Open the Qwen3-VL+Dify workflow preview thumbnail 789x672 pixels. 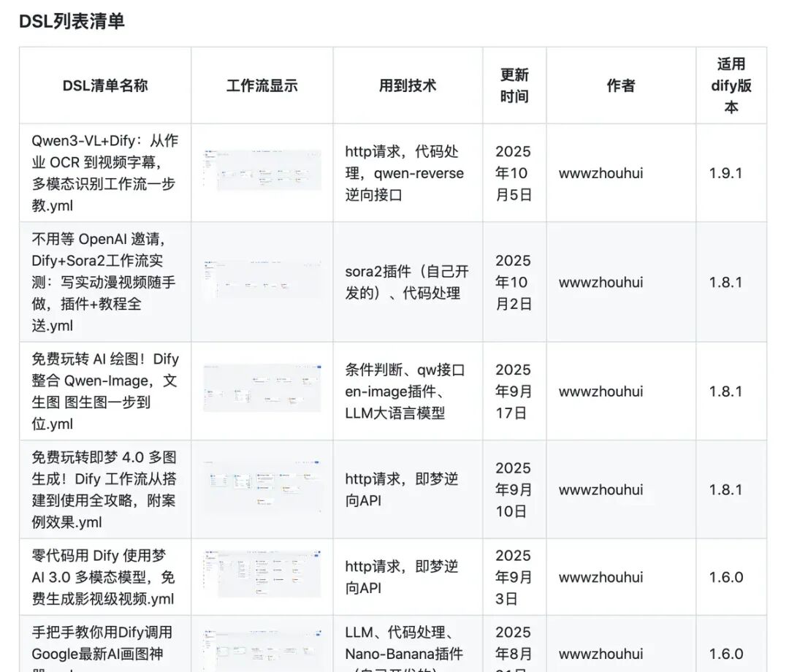[x=262, y=170]
